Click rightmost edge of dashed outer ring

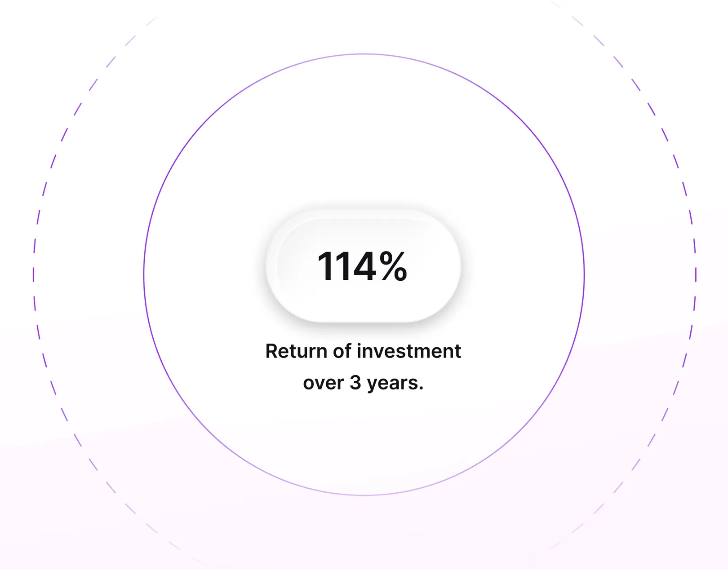[696, 274]
